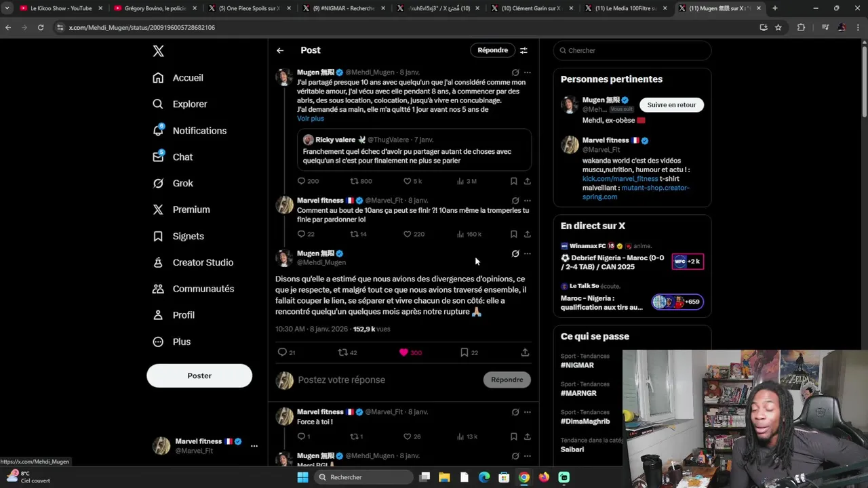Share the main post
The width and height of the screenshot is (868, 488).
pos(525,352)
